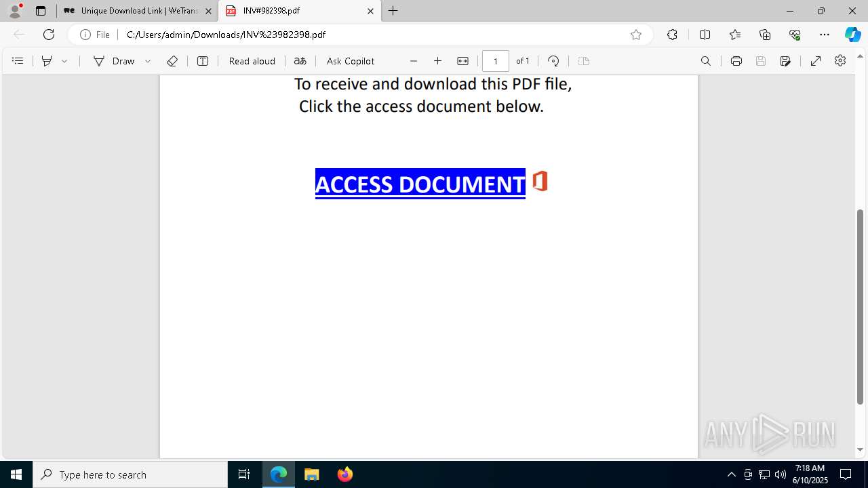Open PDF viewer settings gear
This screenshot has height=488, width=868.
click(840, 61)
